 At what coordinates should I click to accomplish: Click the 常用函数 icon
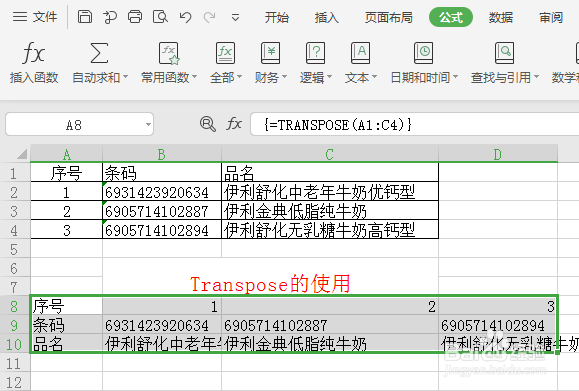click(x=169, y=53)
